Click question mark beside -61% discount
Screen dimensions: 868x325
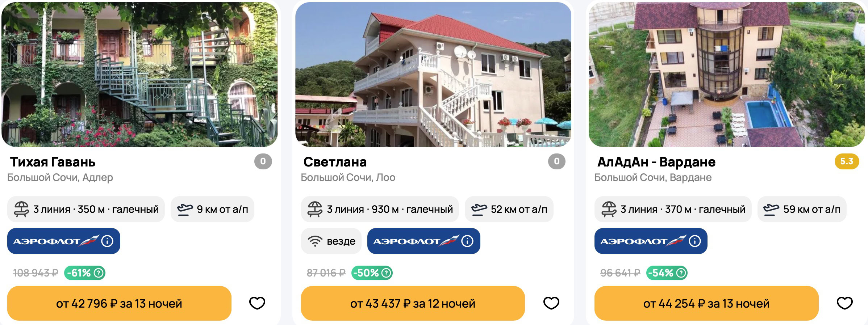click(x=98, y=273)
